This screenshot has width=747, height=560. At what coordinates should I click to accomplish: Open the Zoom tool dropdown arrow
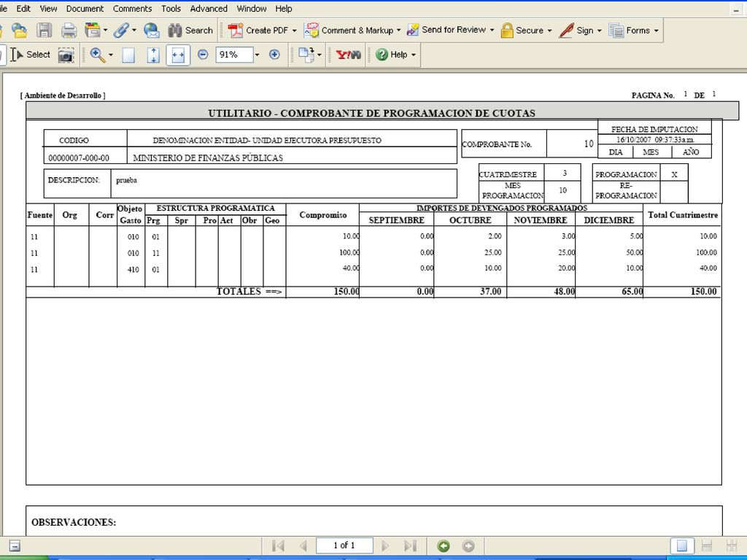coord(111,55)
